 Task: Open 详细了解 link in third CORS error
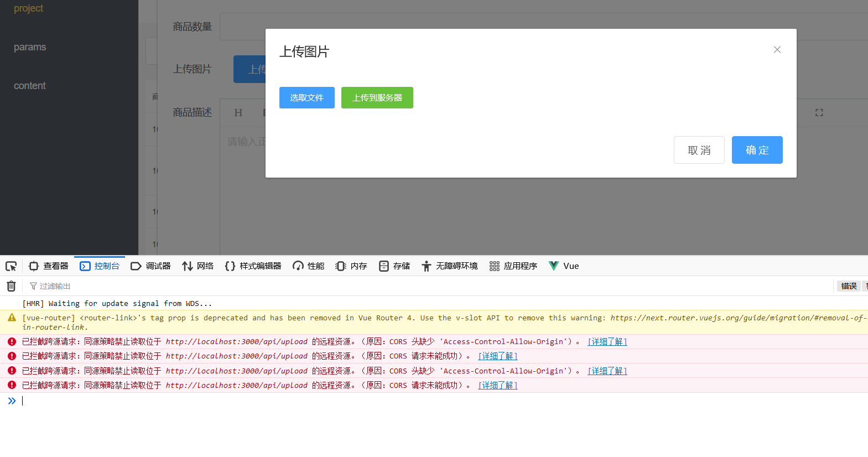pyautogui.click(x=607, y=371)
